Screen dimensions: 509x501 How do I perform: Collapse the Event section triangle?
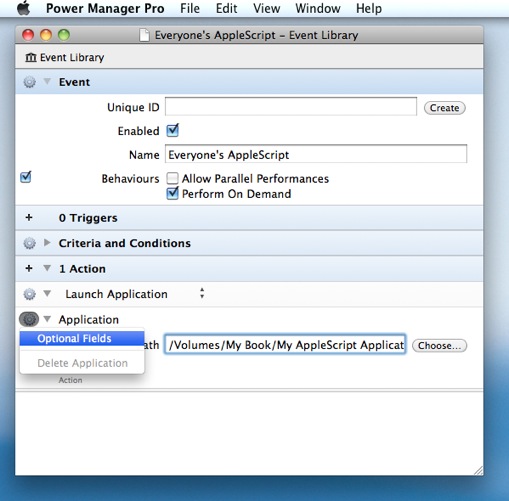coord(47,81)
